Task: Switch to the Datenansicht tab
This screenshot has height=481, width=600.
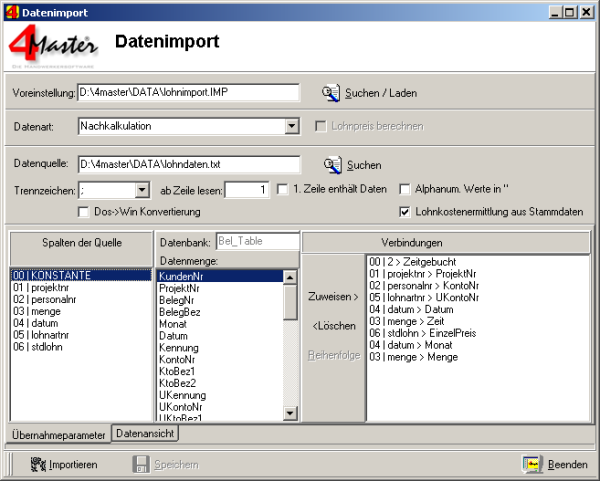Action: 145,434
